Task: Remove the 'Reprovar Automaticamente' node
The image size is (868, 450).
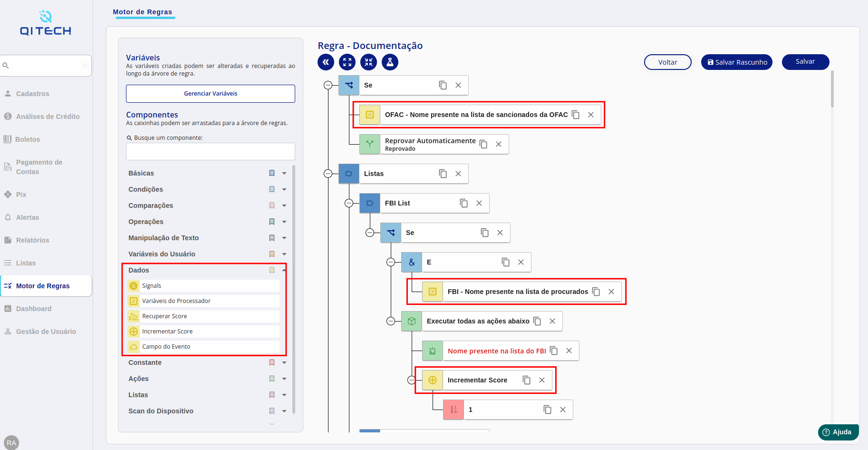Action: point(499,144)
